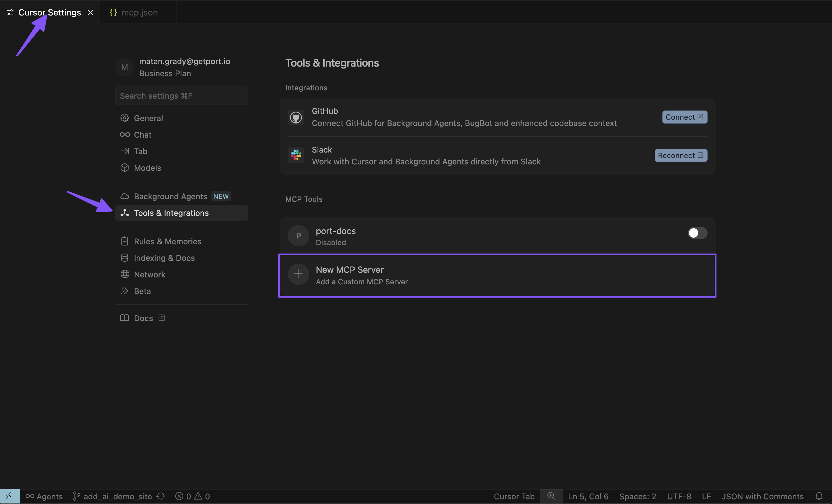Viewport: 832px width, 504px height.
Task: Click the GitHub integration logo
Action: click(x=296, y=117)
